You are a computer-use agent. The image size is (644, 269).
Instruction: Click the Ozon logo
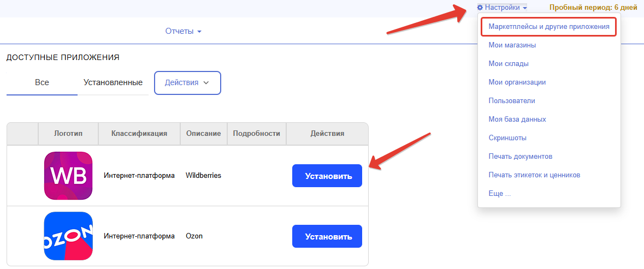point(68,236)
